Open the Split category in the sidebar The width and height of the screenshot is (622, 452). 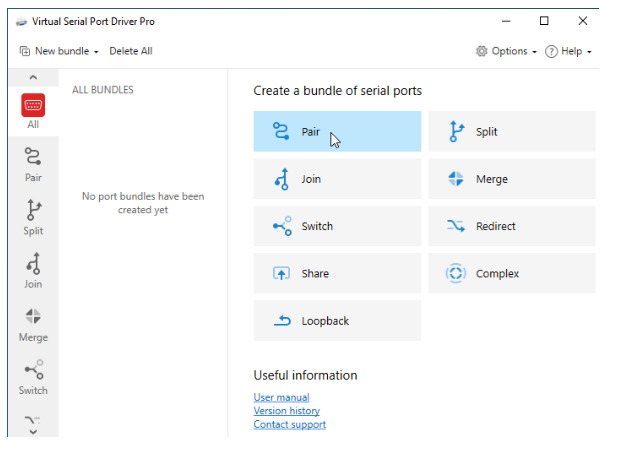point(33,217)
